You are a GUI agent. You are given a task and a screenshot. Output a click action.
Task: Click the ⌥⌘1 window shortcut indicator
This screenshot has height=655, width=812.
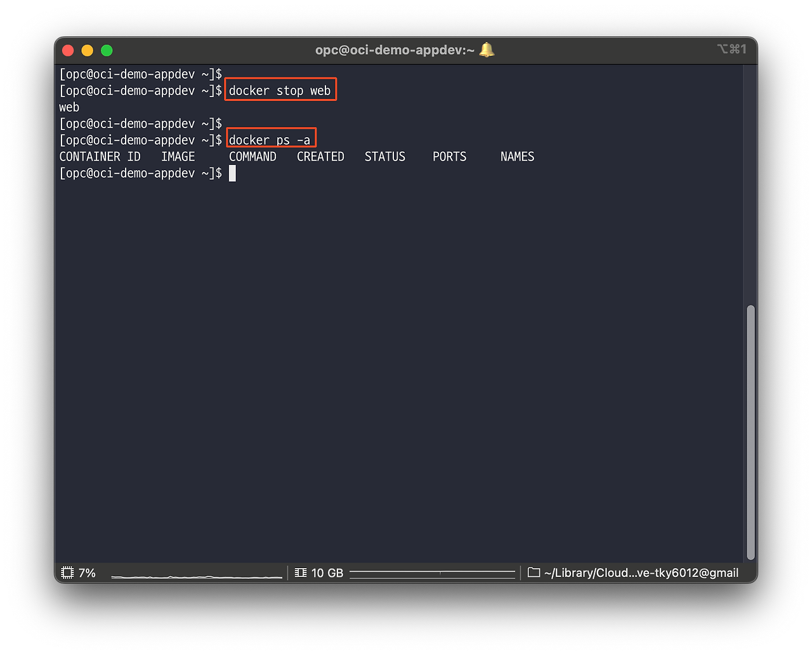coord(731,50)
